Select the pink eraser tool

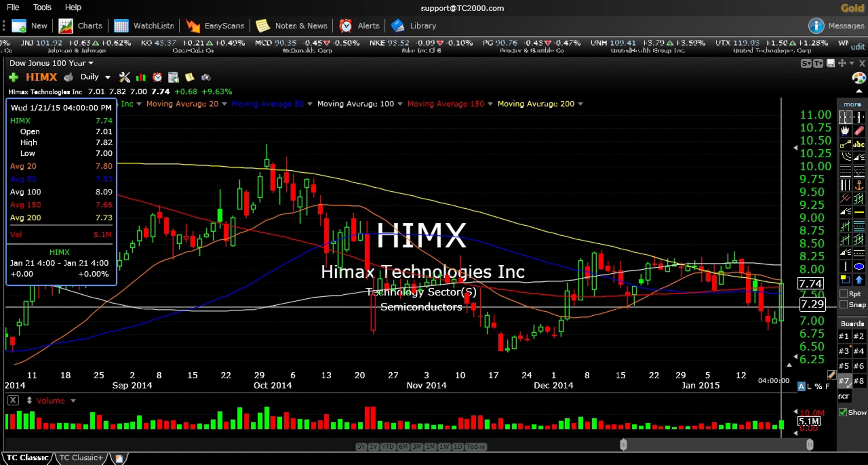(859, 131)
